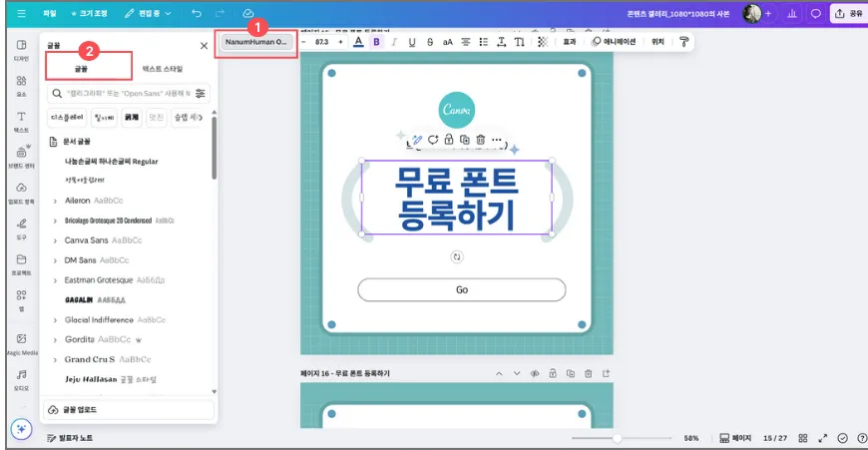Toggle uppercase aA formatting
The height and width of the screenshot is (450, 868).
coord(447,42)
